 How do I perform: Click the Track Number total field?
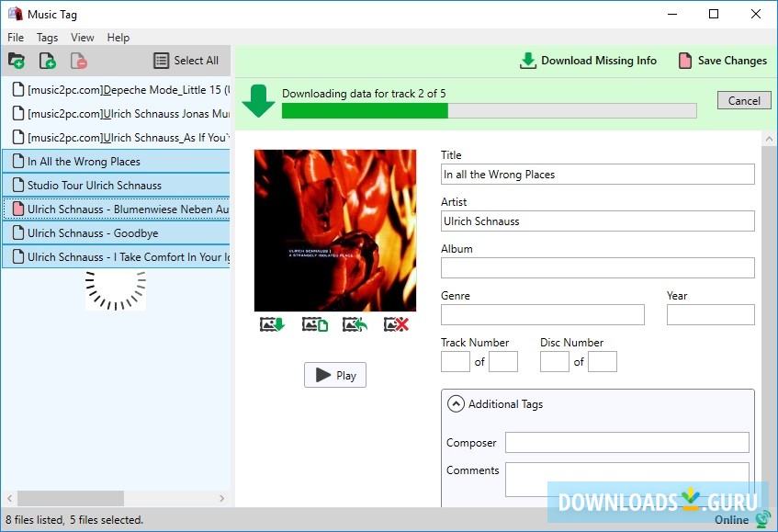tap(503, 361)
